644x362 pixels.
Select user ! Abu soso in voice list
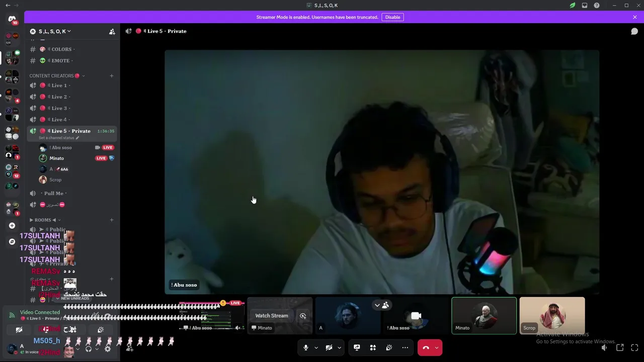tap(77, 147)
